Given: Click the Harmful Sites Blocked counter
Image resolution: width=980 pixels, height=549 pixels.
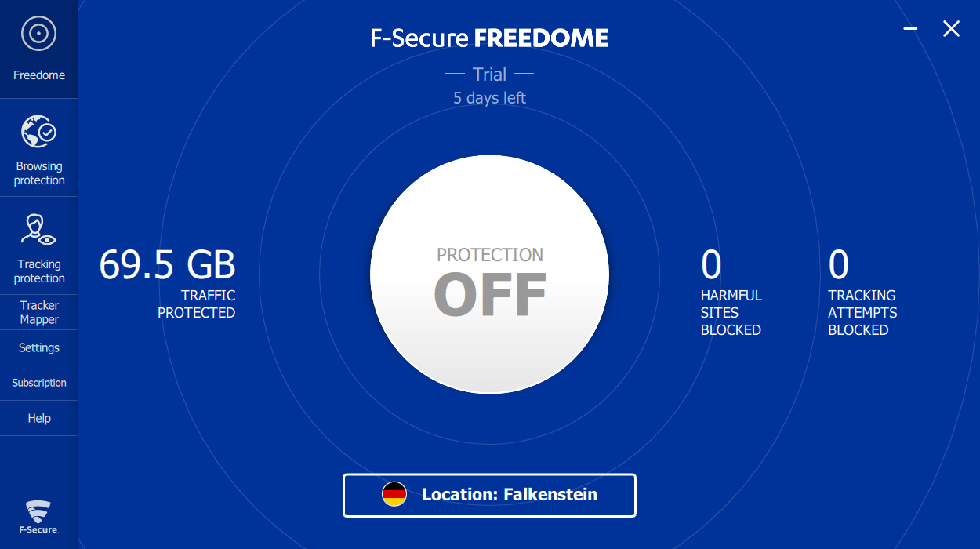Looking at the screenshot, I should tap(730, 292).
